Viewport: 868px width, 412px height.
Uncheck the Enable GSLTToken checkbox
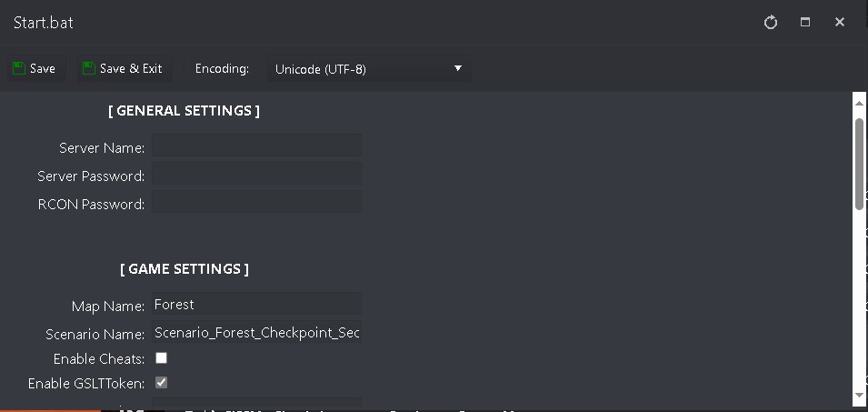(x=161, y=383)
